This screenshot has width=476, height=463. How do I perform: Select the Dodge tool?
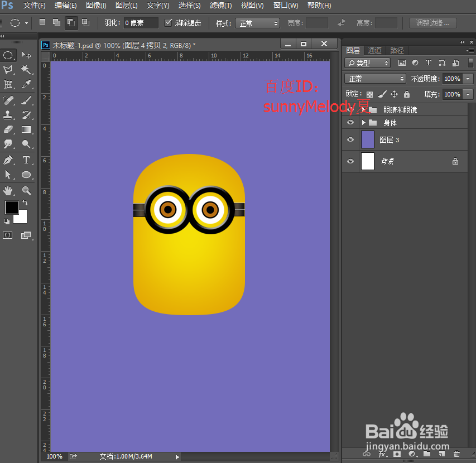point(26,144)
